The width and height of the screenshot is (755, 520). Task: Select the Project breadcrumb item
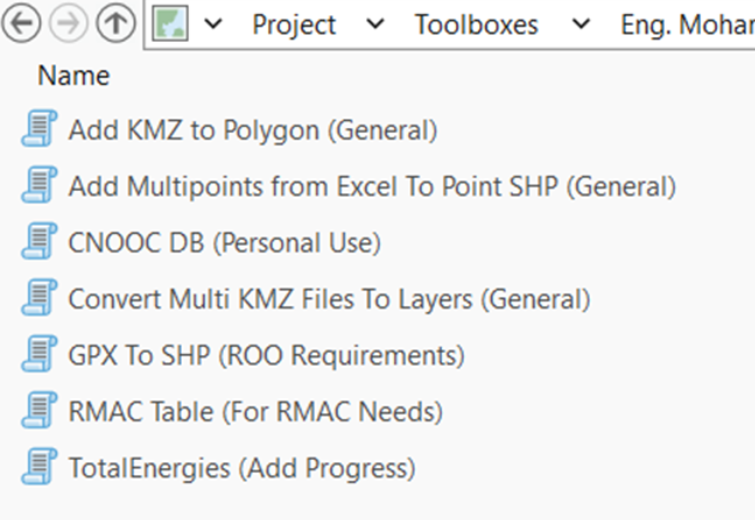(x=294, y=25)
